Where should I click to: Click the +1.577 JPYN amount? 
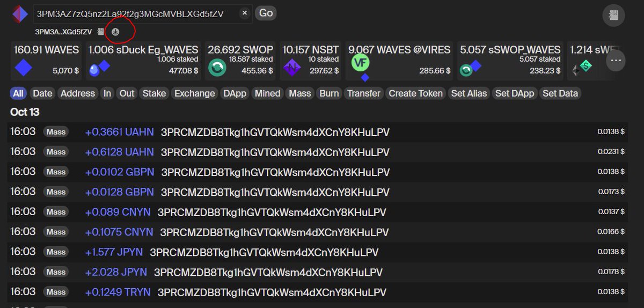114,252
